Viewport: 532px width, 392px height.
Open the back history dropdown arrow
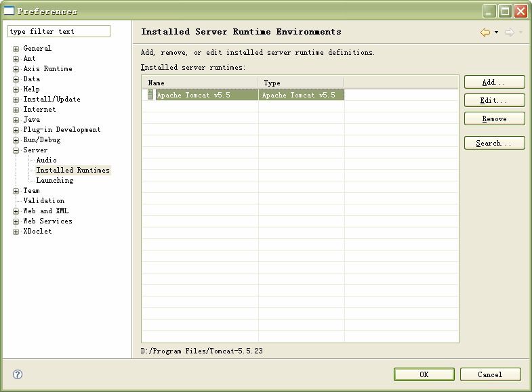(496, 32)
